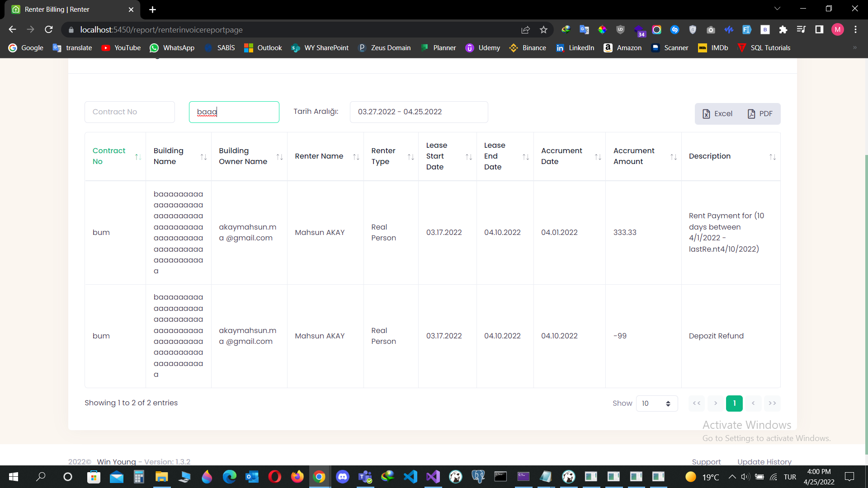Sort by Contract No column arrows
868x488 pixels.
(138, 157)
